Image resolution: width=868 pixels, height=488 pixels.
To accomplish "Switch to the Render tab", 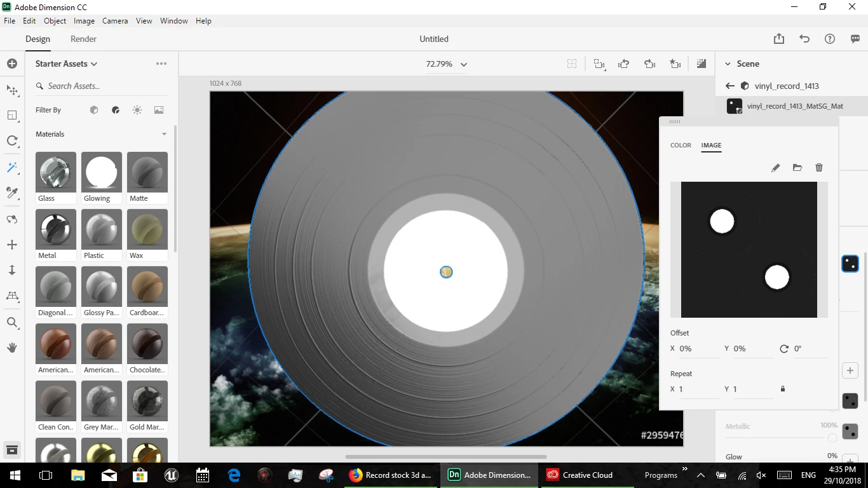I will 83,39.
